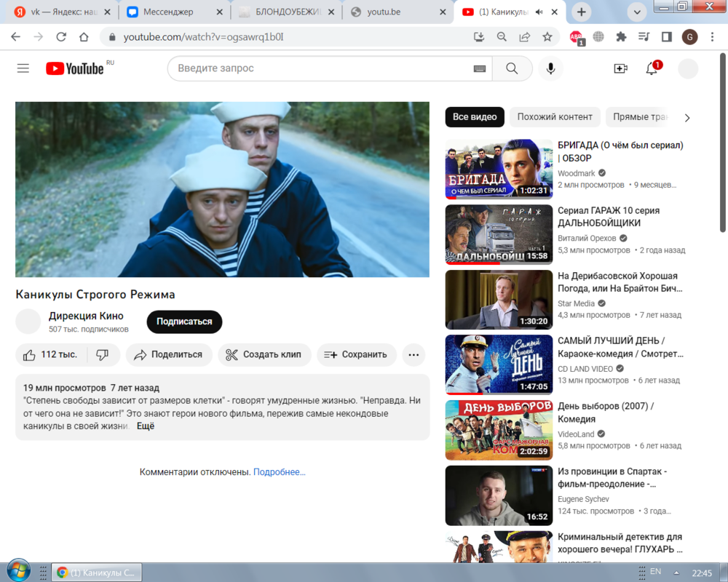The width and height of the screenshot is (728, 582).
Task: Open browser zoom control in address bar
Action: point(502,37)
